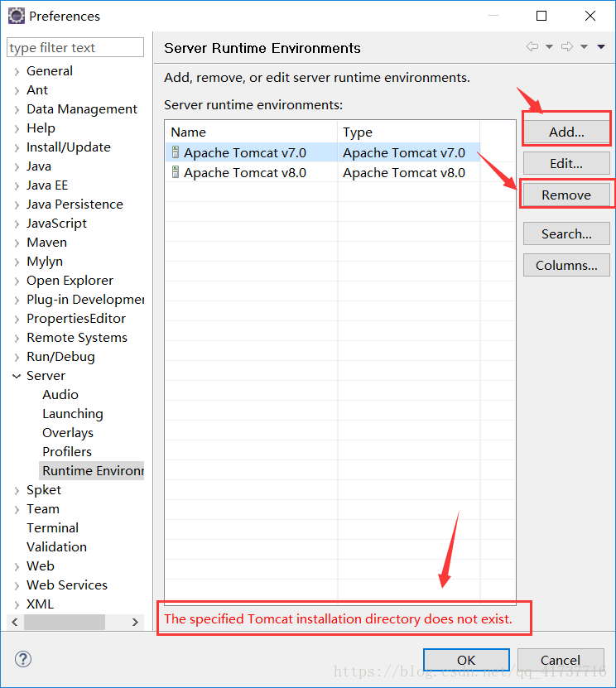This screenshot has width=616, height=688.
Task: Focus the type filter text field
Action: point(75,47)
